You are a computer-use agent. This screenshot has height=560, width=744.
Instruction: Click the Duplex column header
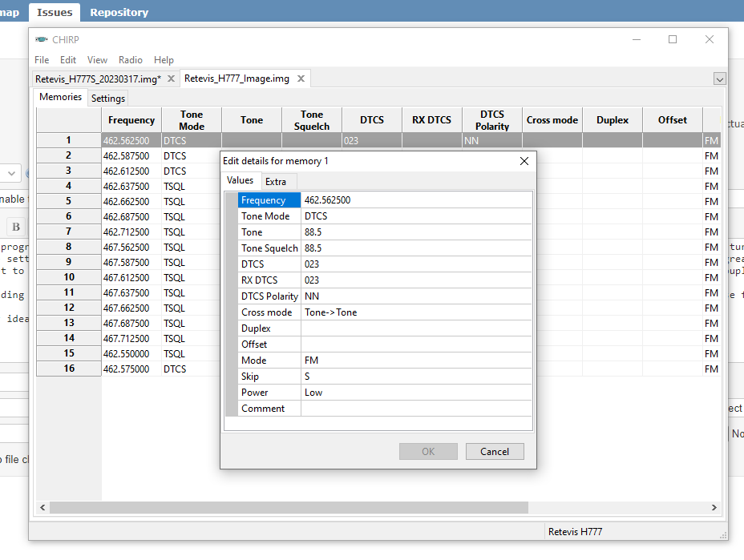(613, 120)
